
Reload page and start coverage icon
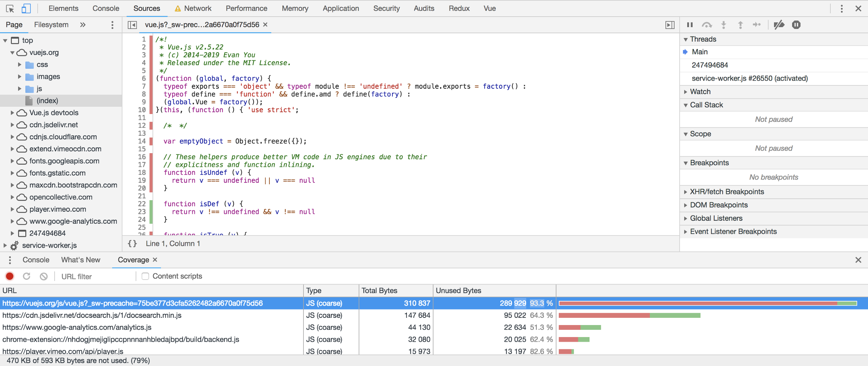coord(27,276)
